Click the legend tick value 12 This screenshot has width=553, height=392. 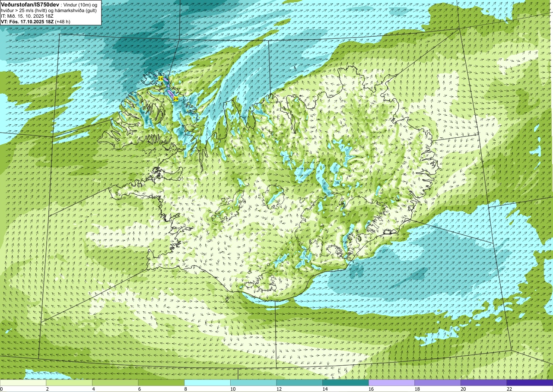(279, 389)
